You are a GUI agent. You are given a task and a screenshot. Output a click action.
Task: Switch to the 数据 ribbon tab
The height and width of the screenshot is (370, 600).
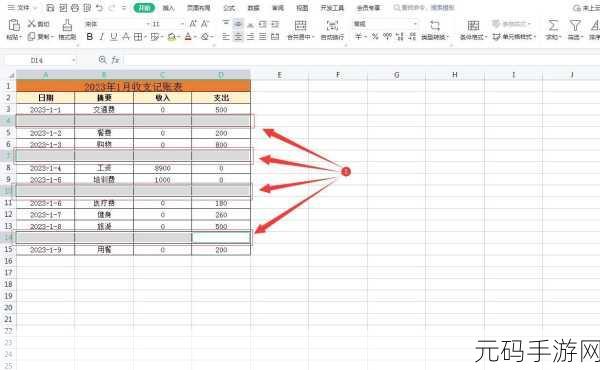coord(253,8)
